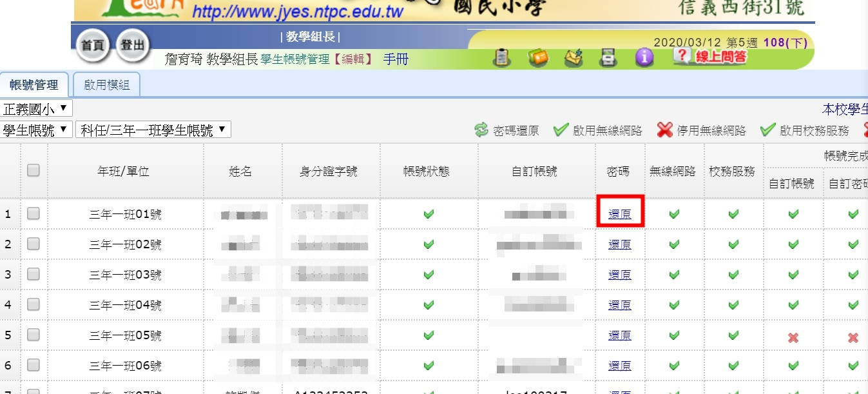Open the 科任/三年一班學生帳號 class dropdown

click(153, 130)
